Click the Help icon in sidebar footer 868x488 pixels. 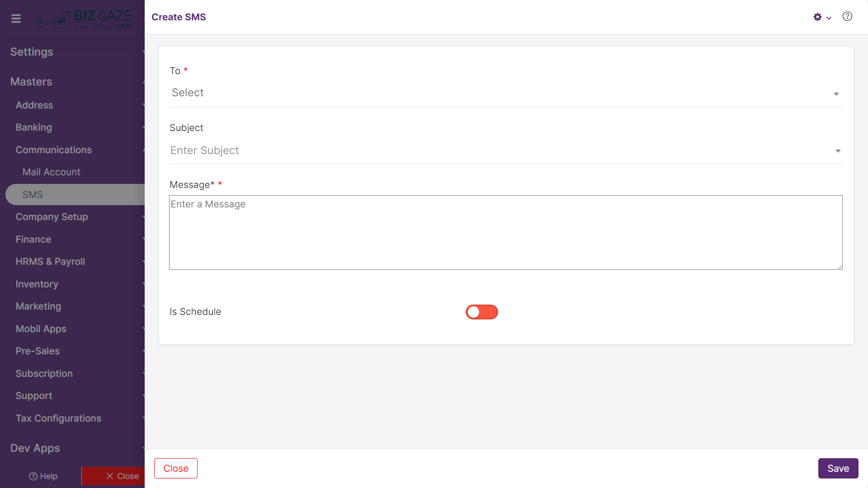pos(43,476)
